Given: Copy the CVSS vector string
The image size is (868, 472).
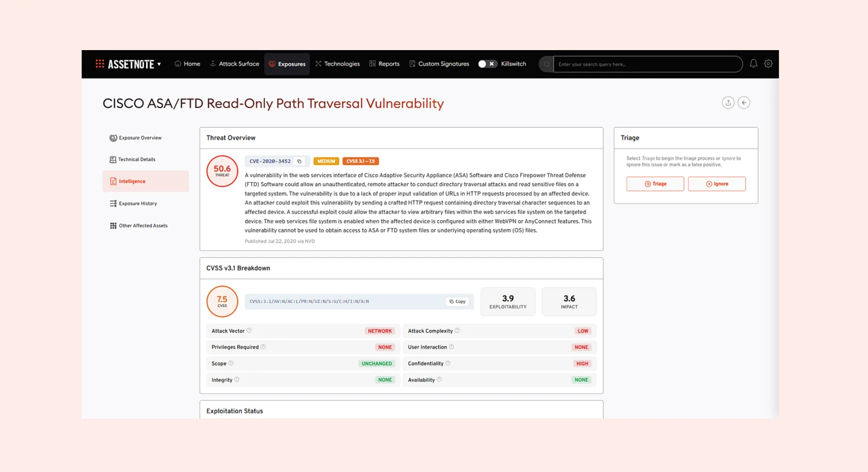Looking at the screenshot, I should click(x=458, y=302).
